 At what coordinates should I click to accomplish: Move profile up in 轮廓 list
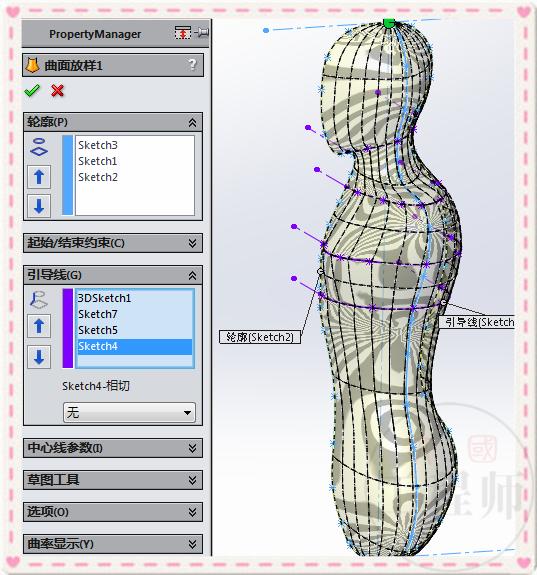(x=39, y=177)
